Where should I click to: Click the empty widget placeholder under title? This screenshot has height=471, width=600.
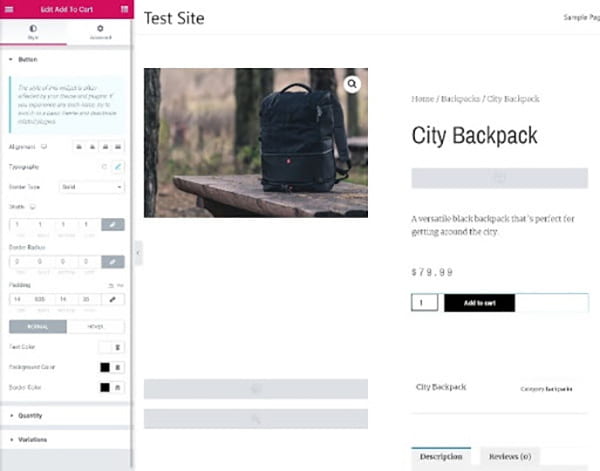pyautogui.click(x=500, y=178)
